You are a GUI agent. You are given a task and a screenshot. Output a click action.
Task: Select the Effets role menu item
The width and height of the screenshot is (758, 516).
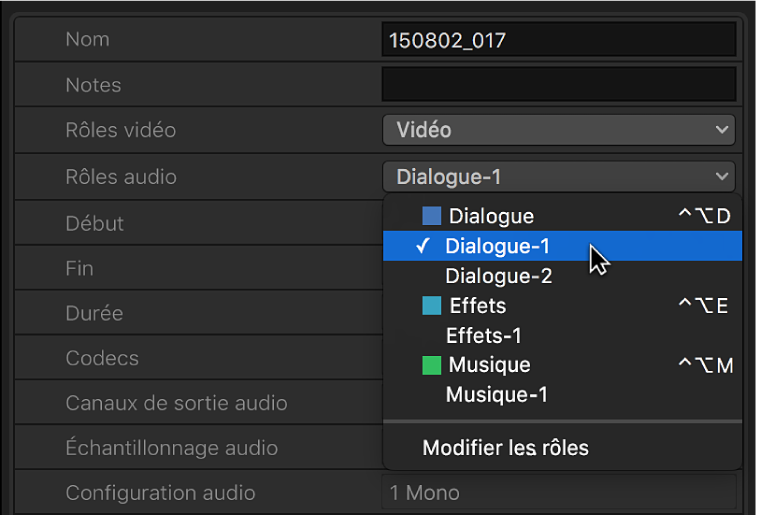click(x=478, y=306)
